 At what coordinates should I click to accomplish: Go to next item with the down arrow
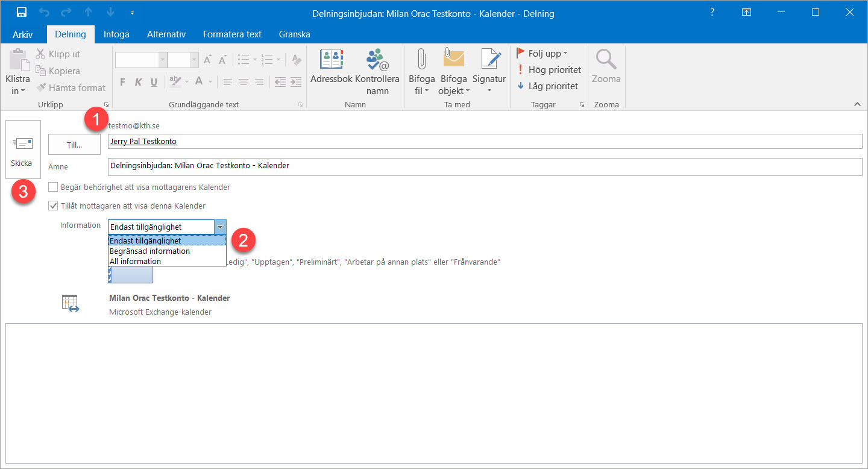[x=111, y=13]
